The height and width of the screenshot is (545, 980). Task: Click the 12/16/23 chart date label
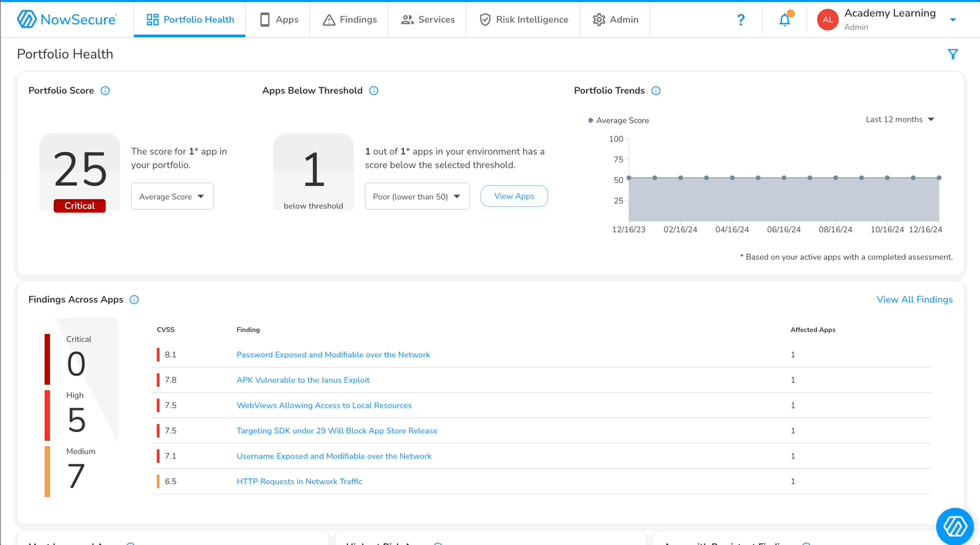click(x=629, y=229)
